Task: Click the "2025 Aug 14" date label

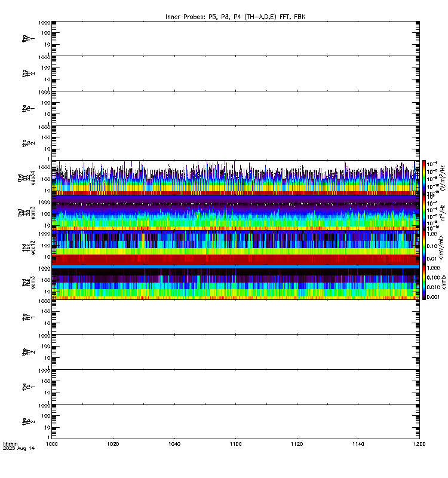Action: (x=19, y=448)
